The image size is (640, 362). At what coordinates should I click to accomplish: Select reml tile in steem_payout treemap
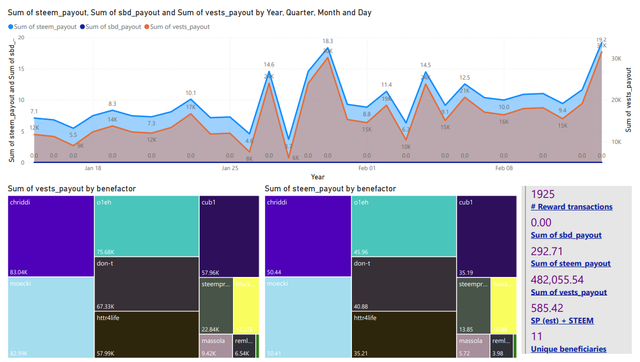pos(501,346)
